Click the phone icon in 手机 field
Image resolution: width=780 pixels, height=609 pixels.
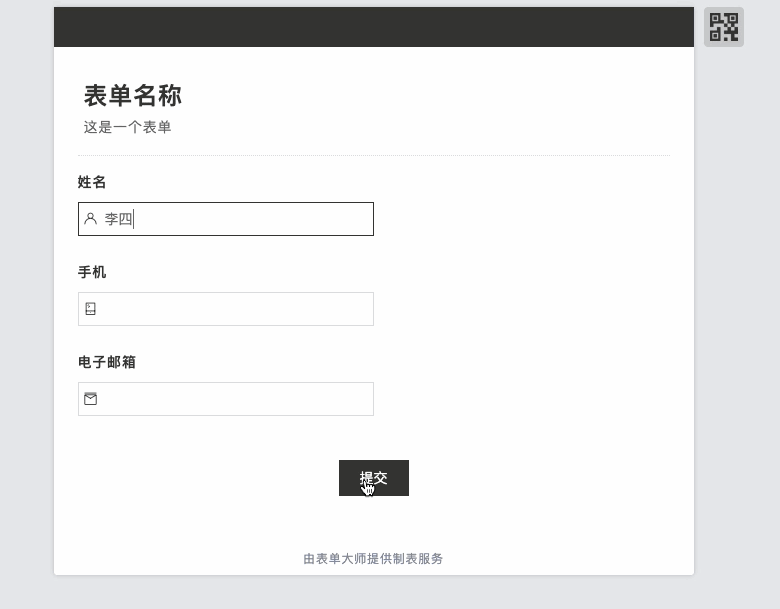coord(91,309)
